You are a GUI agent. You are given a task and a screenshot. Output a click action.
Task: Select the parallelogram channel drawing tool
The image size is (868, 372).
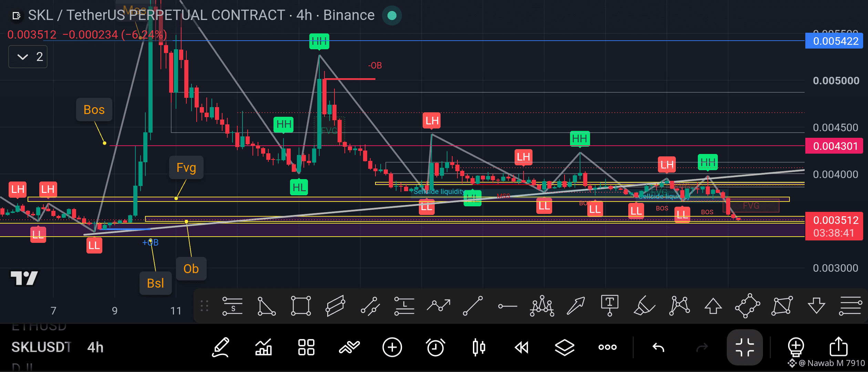pos(335,306)
